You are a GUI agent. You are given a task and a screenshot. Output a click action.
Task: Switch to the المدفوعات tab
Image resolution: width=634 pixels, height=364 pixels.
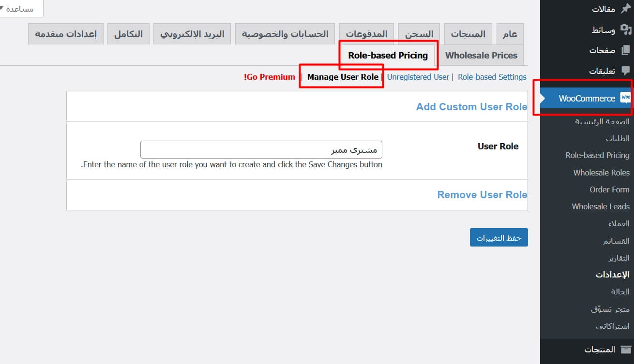(366, 34)
